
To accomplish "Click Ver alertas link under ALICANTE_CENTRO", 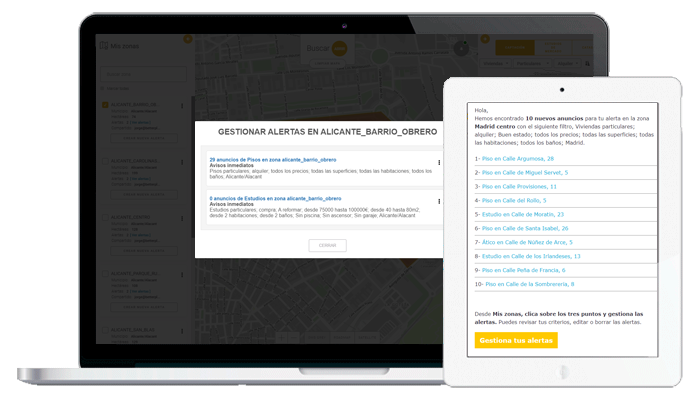I will point(140,235).
